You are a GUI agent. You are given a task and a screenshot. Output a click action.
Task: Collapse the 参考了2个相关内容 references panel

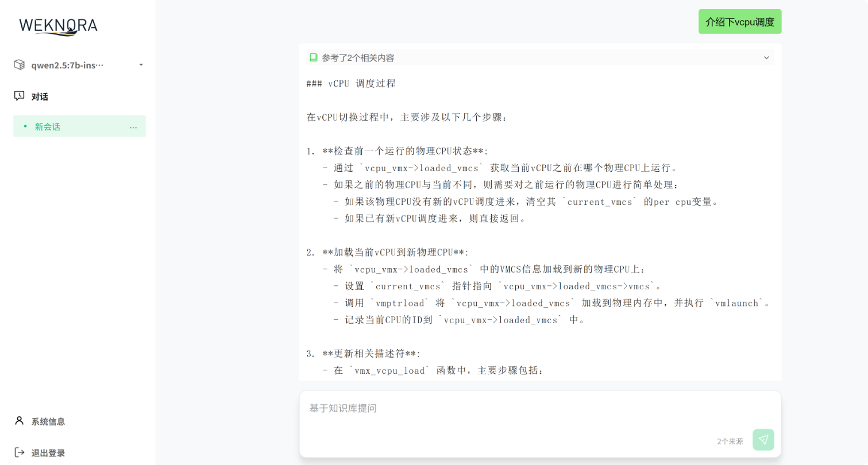tap(766, 57)
